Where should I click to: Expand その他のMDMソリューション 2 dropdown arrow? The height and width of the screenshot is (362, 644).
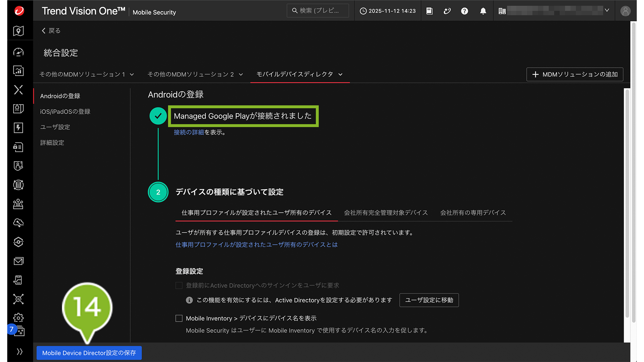(x=241, y=75)
